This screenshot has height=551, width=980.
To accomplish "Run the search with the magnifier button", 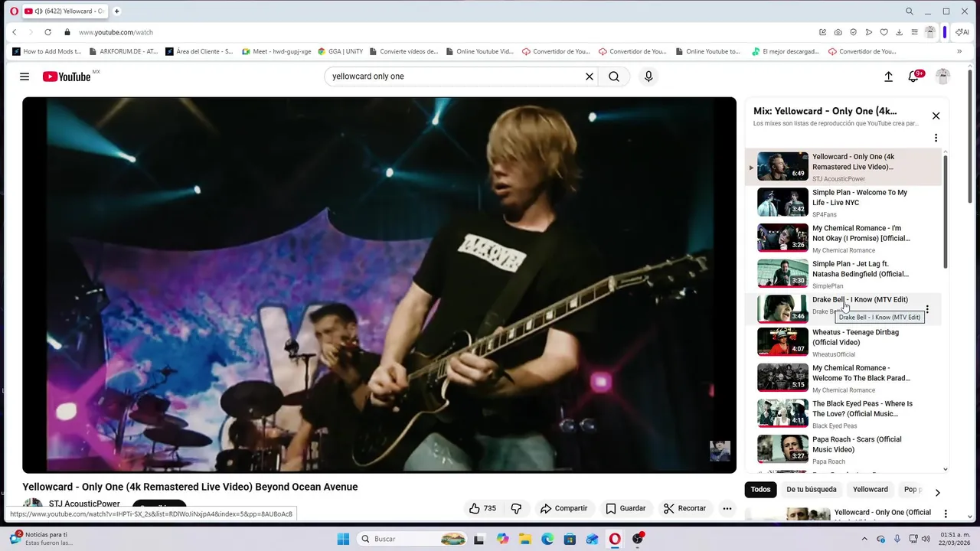I will pyautogui.click(x=614, y=77).
